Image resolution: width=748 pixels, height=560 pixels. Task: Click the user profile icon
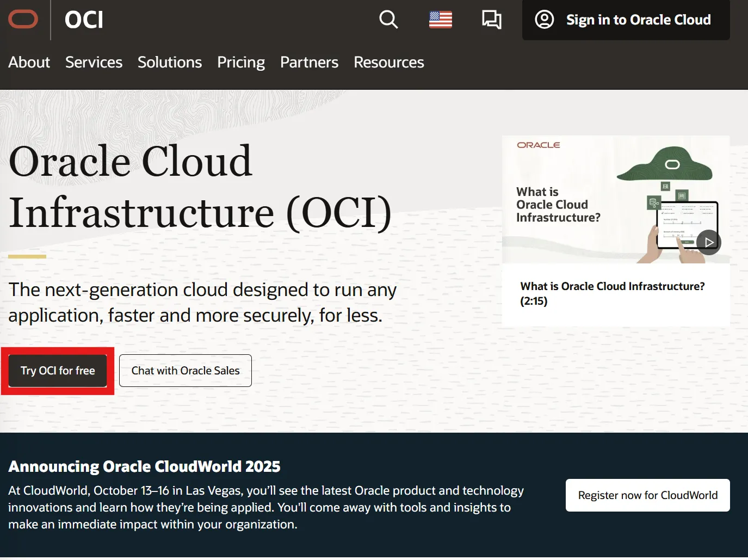545,20
